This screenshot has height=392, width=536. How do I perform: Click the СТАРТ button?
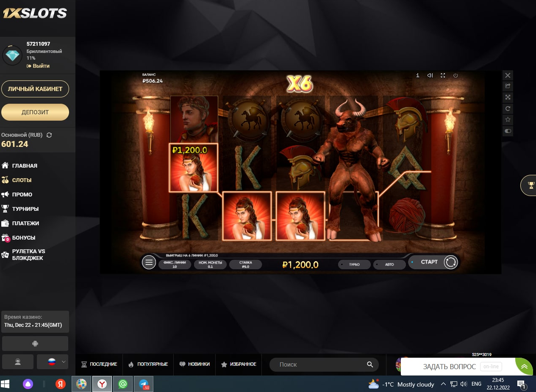[x=429, y=262]
